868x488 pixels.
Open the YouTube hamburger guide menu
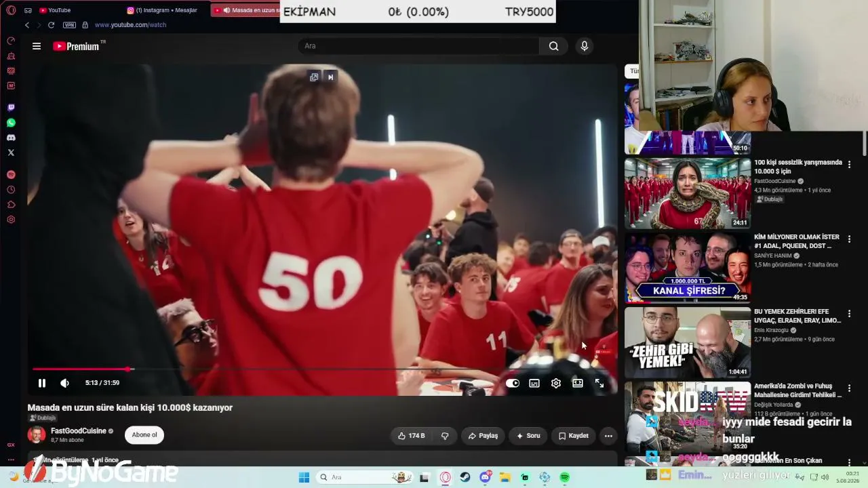click(x=37, y=46)
